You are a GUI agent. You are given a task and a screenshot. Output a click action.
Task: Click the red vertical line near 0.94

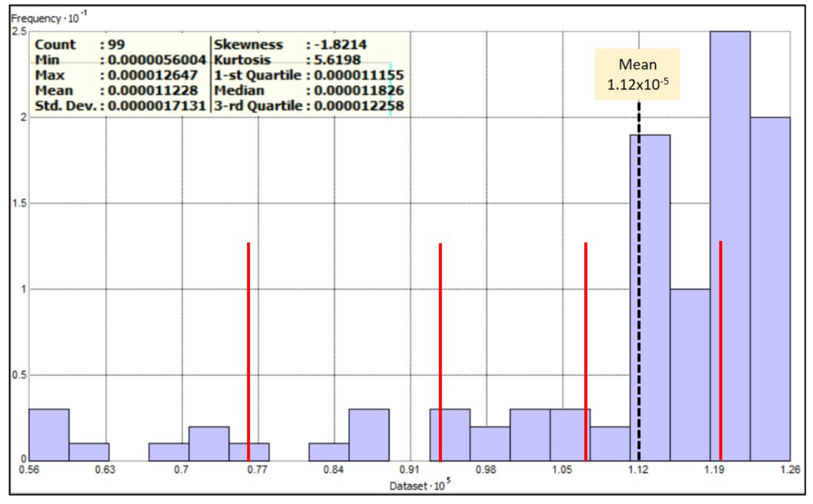(x=440, y=333)
